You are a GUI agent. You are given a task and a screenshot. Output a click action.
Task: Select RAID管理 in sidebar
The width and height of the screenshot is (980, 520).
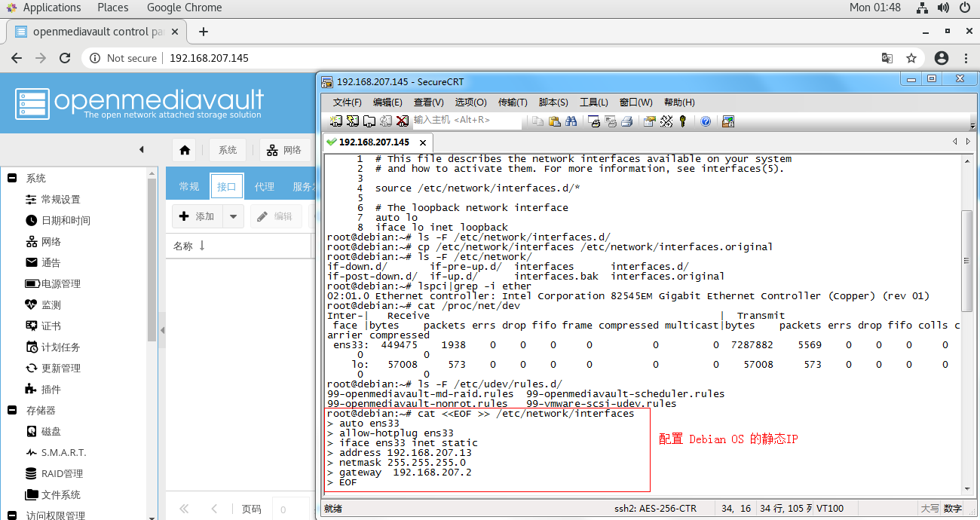click(62, 473)
